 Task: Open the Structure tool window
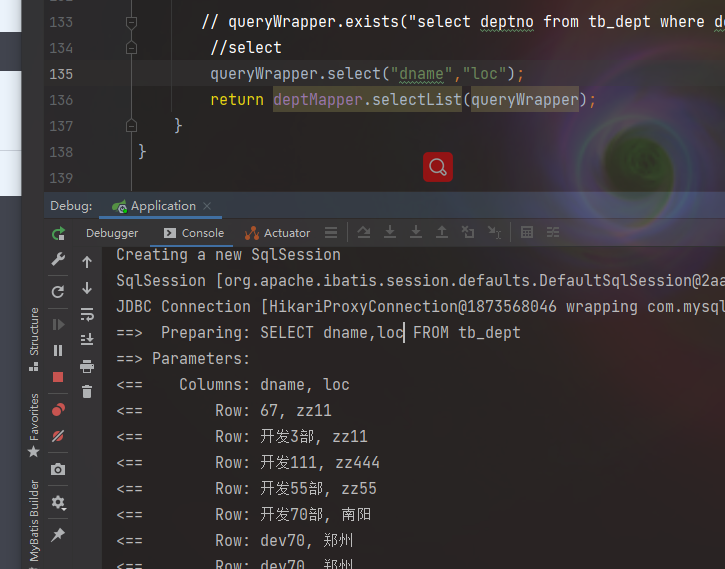pyautogui.click(x=34, y=339)
